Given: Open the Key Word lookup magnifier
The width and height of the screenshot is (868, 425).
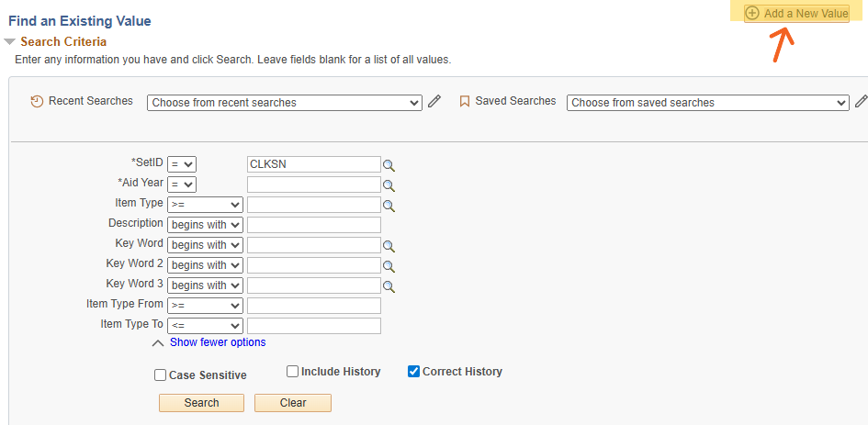Looking at the screenshot, I should coord(389,246).
